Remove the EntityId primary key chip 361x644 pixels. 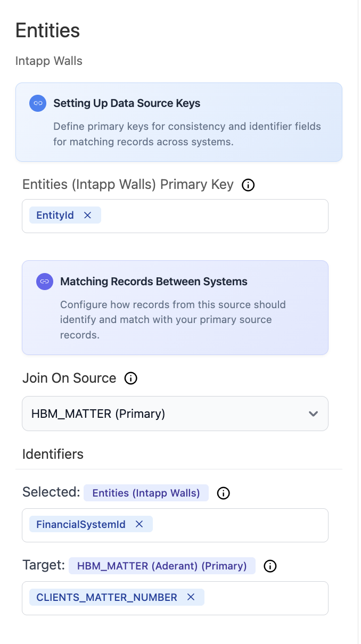tap(87, 215)
